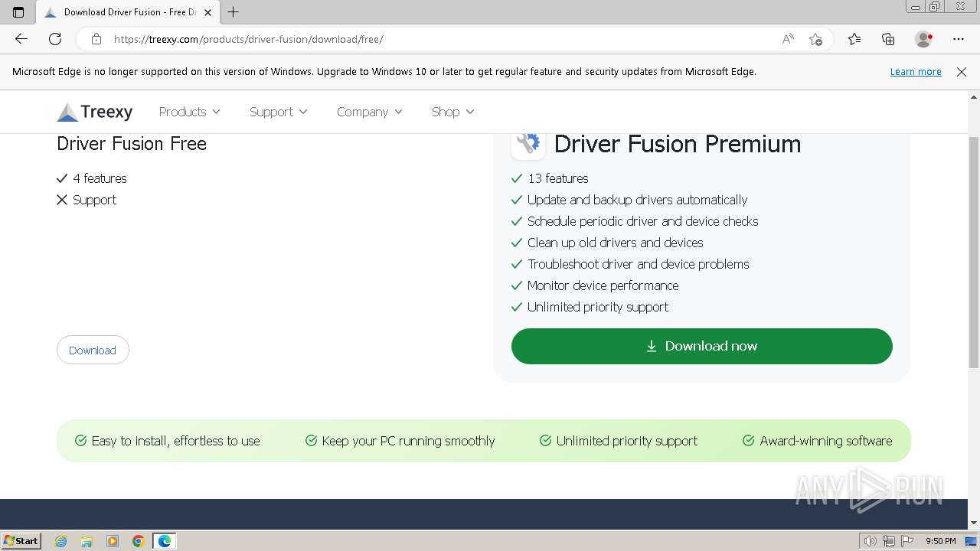980x551 pixels.
Task: Click 'Unlimited priority support' in green banner
Action: pos(627,441)
